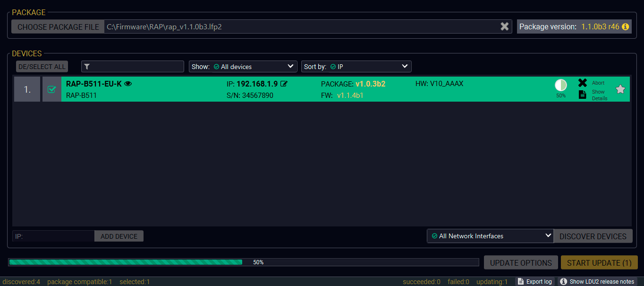The width and height of the screenshot is (644, 286).
Task: Click the Show Details label
Action: pyautogui.click(x=600, y=95)
